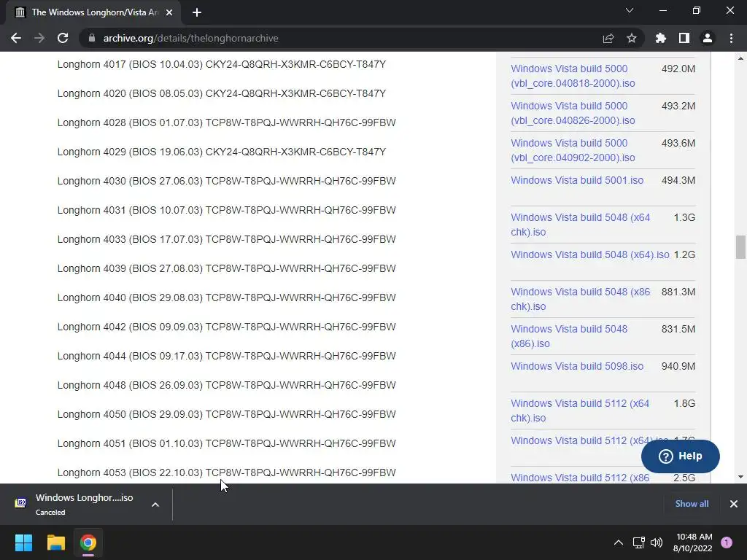Open the volume speaker icon

tap(657, 542)
